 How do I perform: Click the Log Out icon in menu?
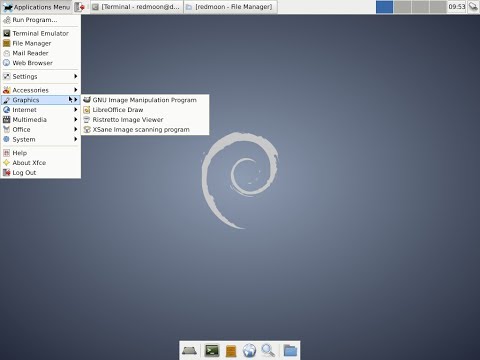[7, 173]
